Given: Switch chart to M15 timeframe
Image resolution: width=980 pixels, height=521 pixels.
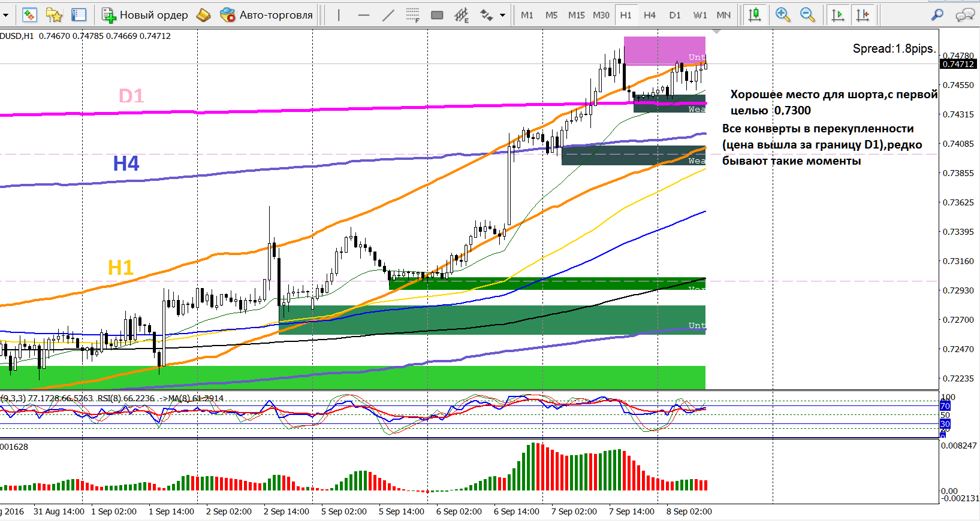Looking at the screenshot, I should point(577,15).
